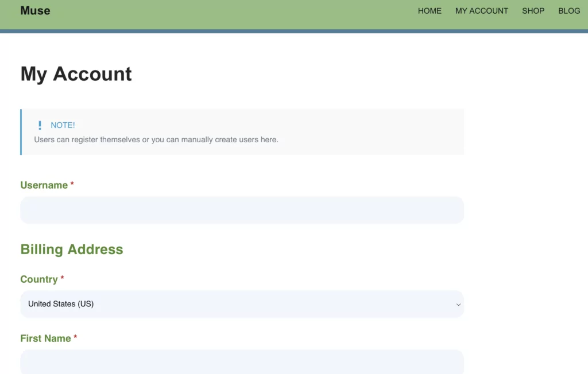Navigate to the BLOG menu item
588x374 pixels.
click(x=569, y=11)
